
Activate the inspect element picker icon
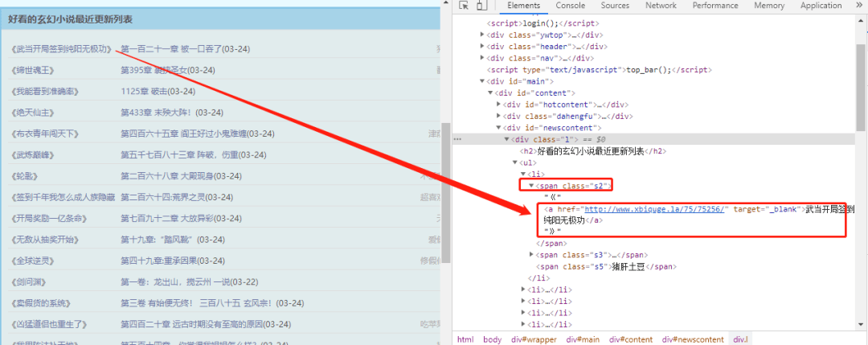coord(464,6)
